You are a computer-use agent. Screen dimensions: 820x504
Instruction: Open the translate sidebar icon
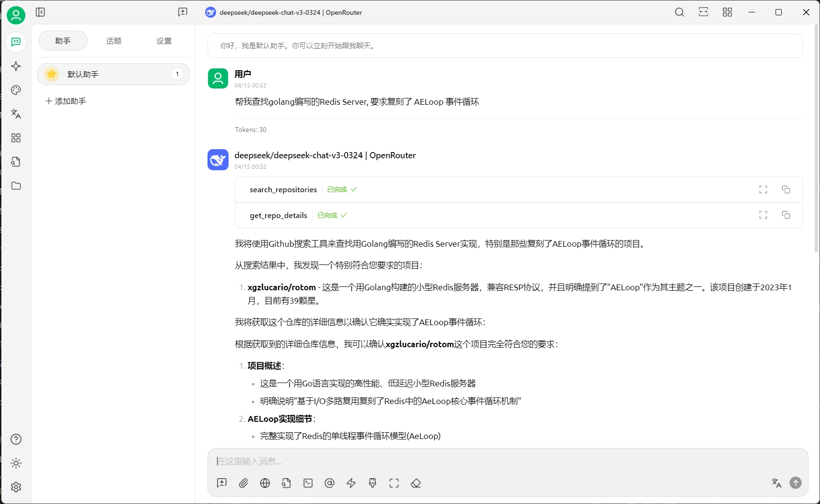click(x=16, y=114)
